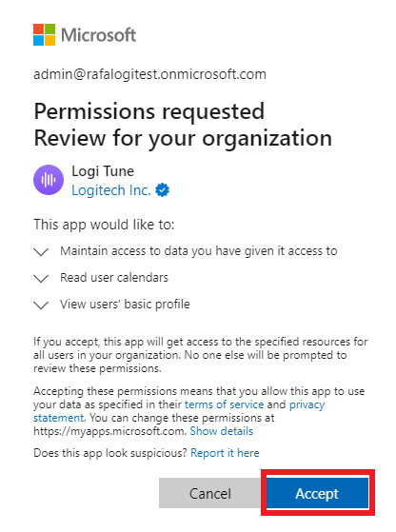396x532 pixels.
Task: Click the Accept button
Action: pos(317,493)
